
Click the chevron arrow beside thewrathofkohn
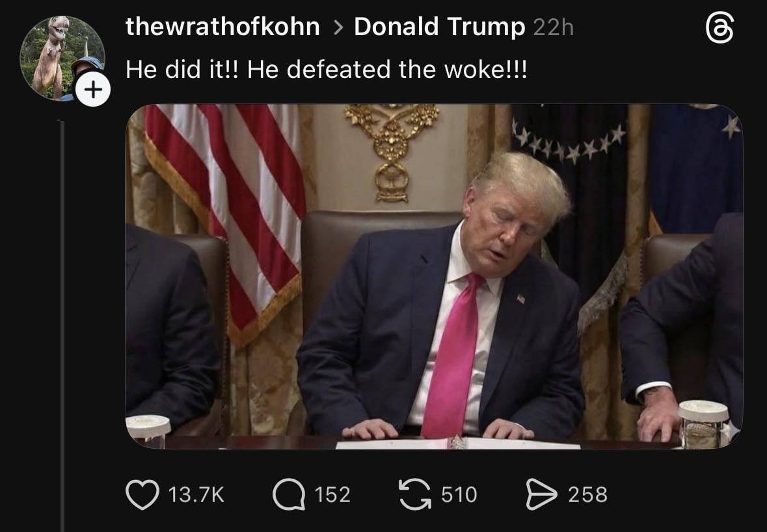pos(338,28)
